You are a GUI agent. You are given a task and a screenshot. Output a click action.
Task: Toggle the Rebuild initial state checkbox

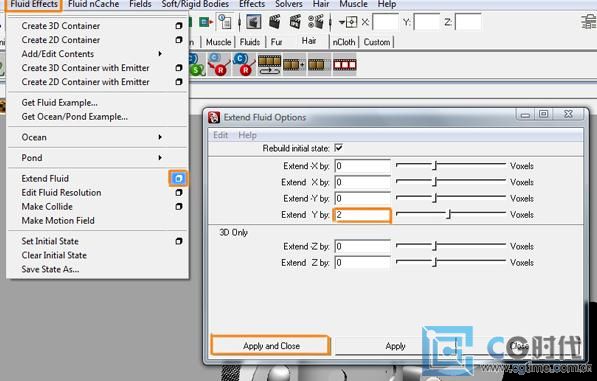[x=338, y=148]
